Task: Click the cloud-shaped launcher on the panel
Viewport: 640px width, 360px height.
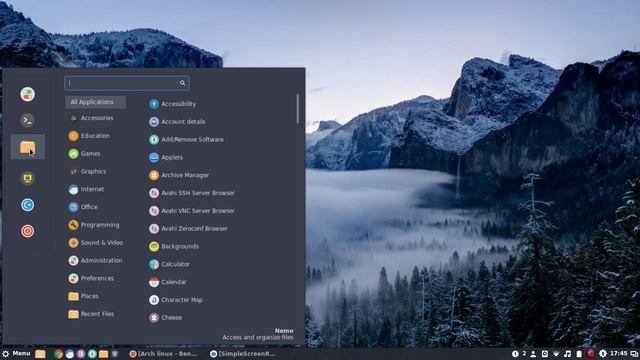Action: click(70, 354)
